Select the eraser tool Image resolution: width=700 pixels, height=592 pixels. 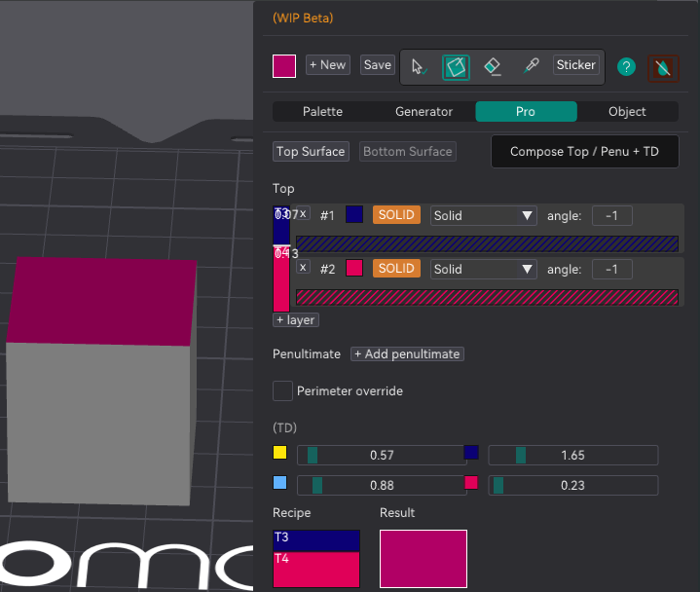pyautogui.click(x=493, y=67)
